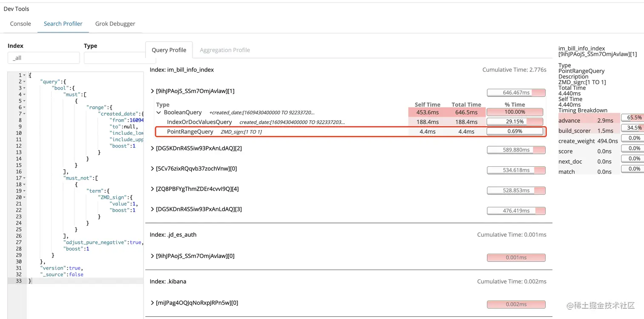This screenshot has height=319, width=644.
Task: Click the 0.001ms time bar
Action: click(x=516, y=258)
